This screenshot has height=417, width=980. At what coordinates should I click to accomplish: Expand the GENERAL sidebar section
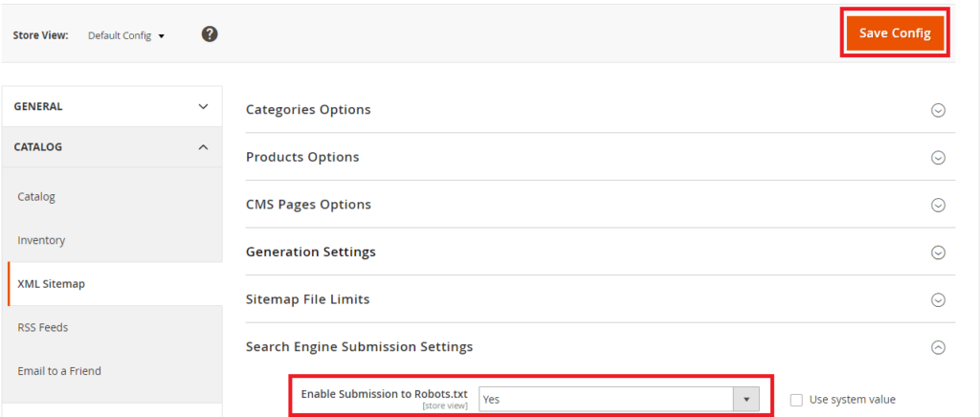112,107
